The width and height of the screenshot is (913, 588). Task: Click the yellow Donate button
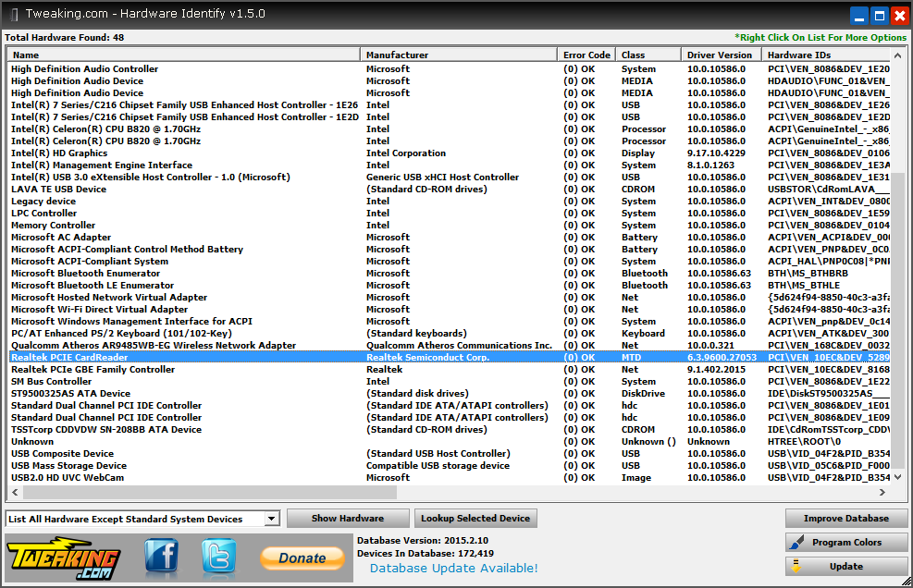[x=302, y=557]
